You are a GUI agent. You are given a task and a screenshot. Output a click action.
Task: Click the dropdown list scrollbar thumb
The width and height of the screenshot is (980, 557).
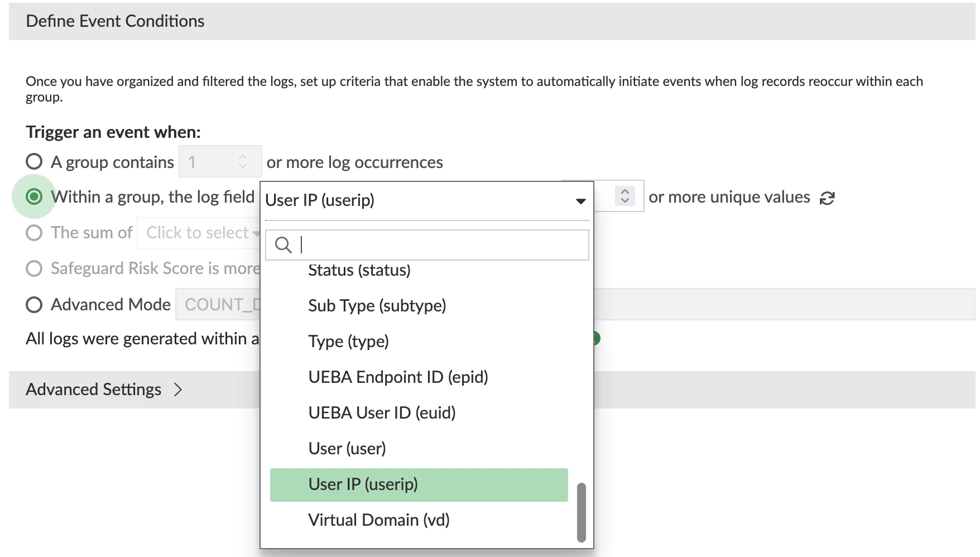coord(581,512)
